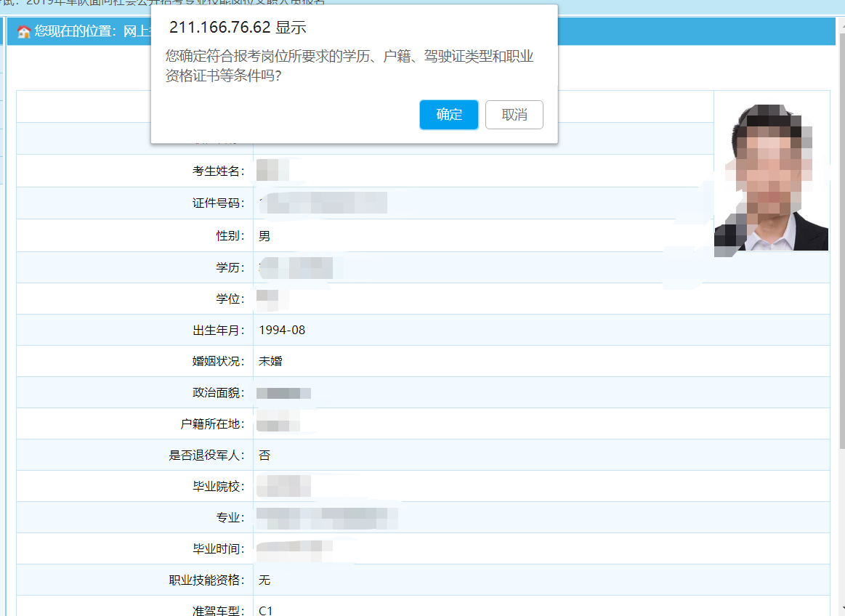Confirm dialog with 确定 button
This screenshot has height=616, width=845.
pos(448,114)
